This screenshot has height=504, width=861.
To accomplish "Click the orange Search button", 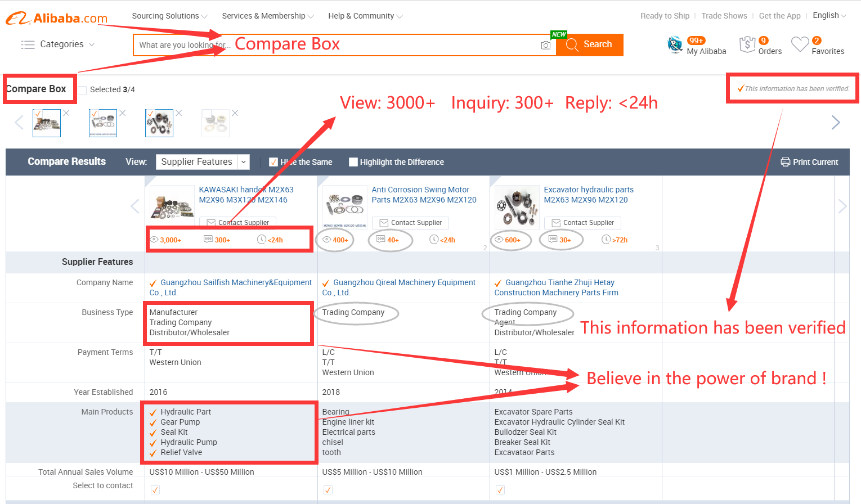I will pos(590,44).
